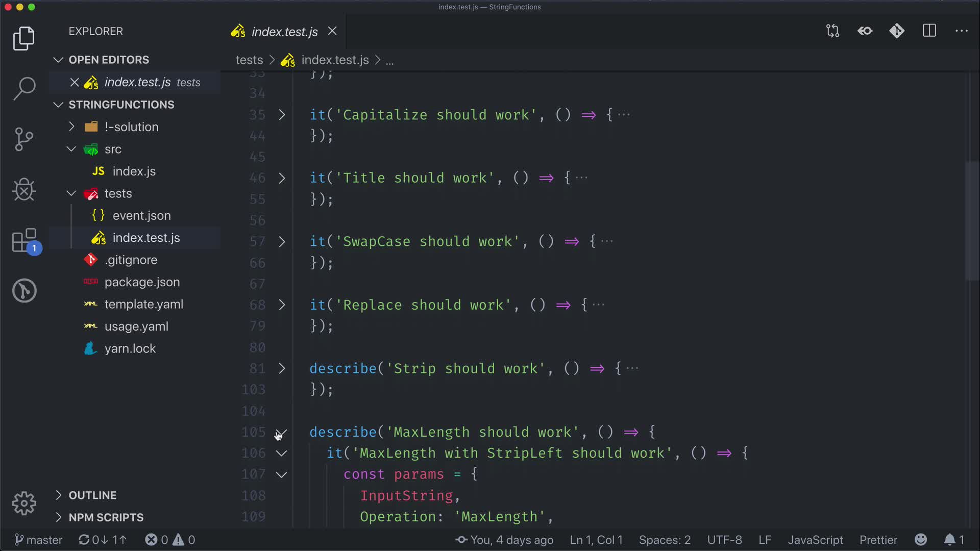Close the index.test.js editor tab
The height and width of the screenshot is (551, 980).
pyautogui.click(x=332, y=31)
